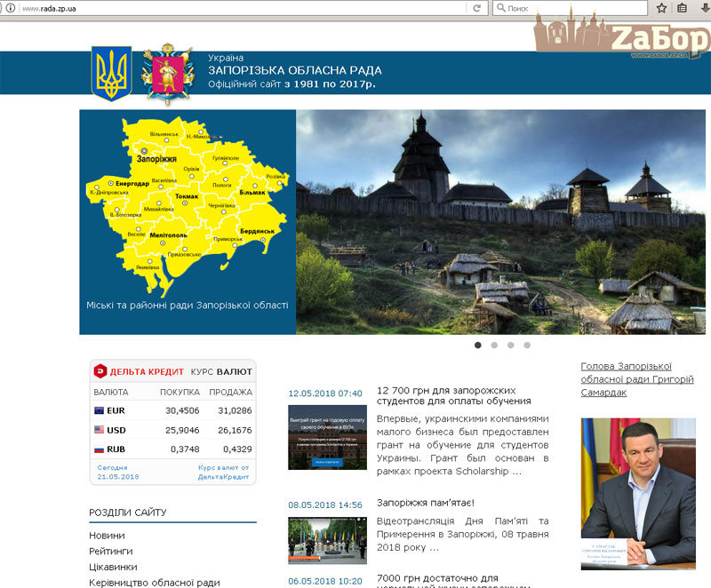Click the Delta Credit logo icon
Image resolution: width=711 pixels, height=588 pixels.
[100, 371]
